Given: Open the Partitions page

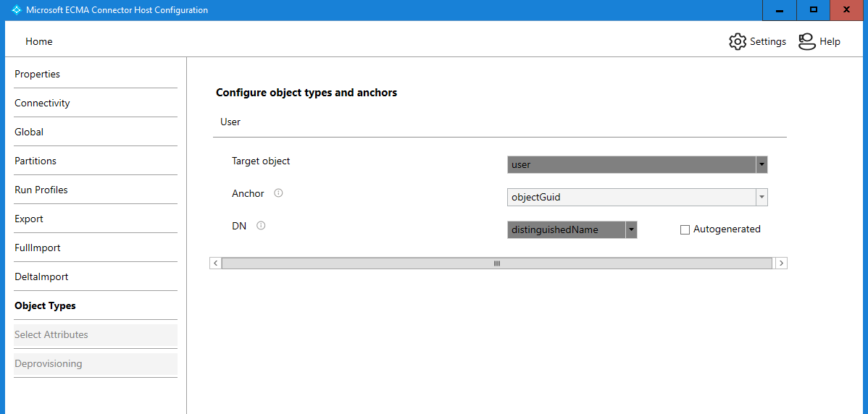Looking at the screenshot, I should point(36,161).
